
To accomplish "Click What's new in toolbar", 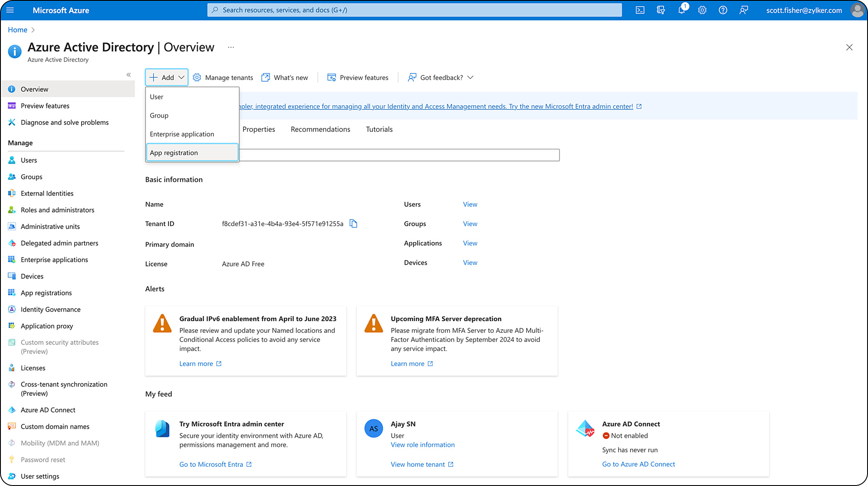I will point(285,77).
